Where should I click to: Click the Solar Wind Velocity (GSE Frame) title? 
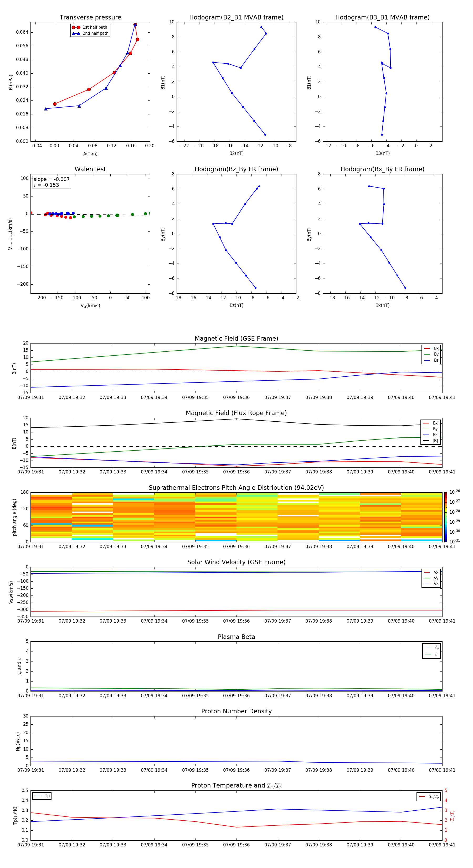236,562
